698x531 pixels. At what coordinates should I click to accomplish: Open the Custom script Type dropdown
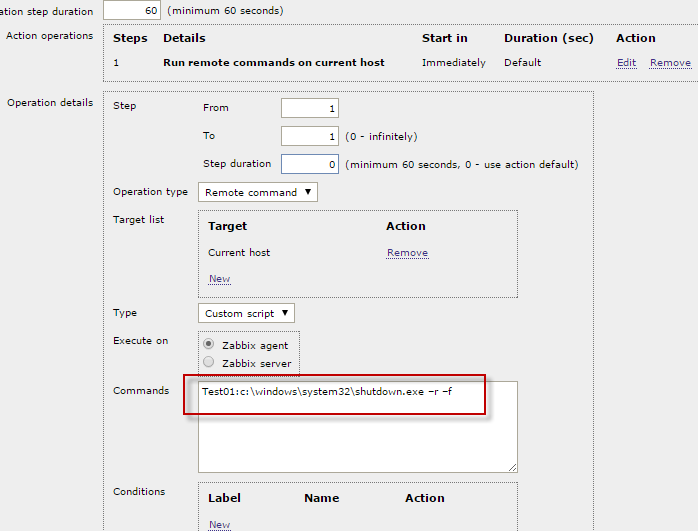(246, 313)
